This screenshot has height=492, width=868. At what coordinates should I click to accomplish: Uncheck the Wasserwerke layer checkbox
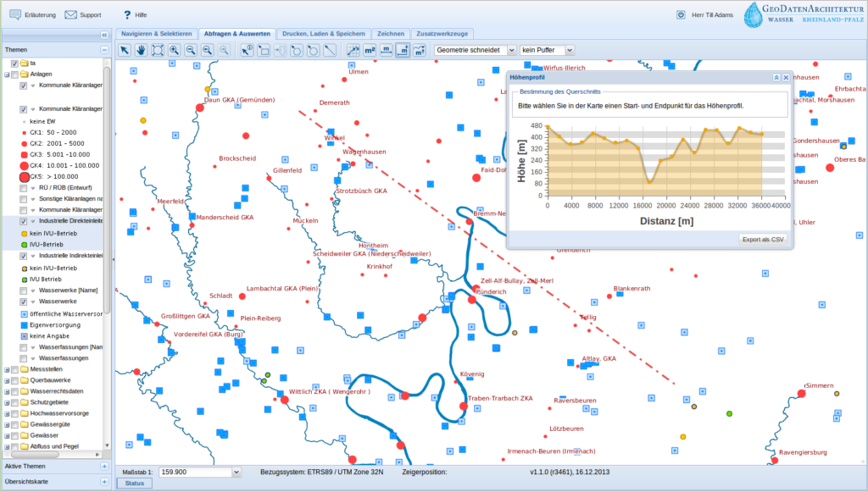point(24,301)
